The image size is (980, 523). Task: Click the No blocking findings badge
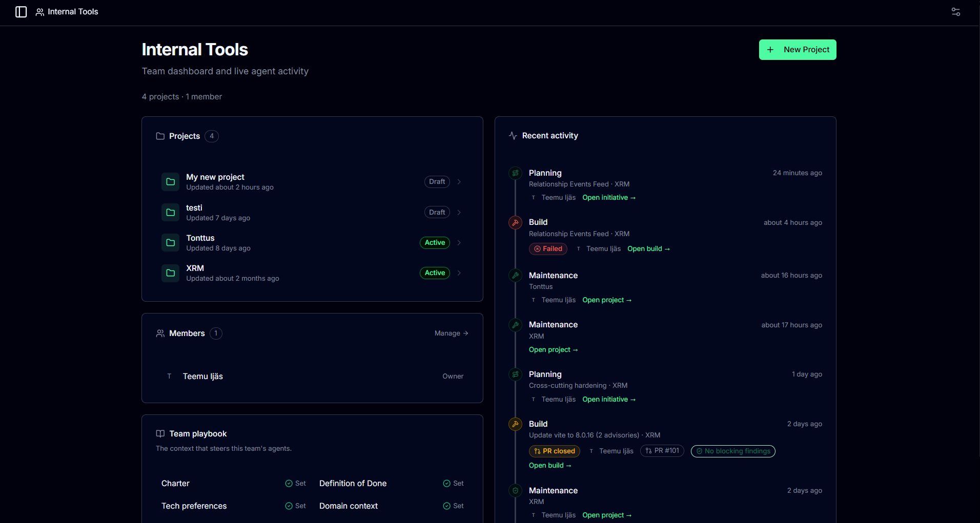click(x=733, y=451)
